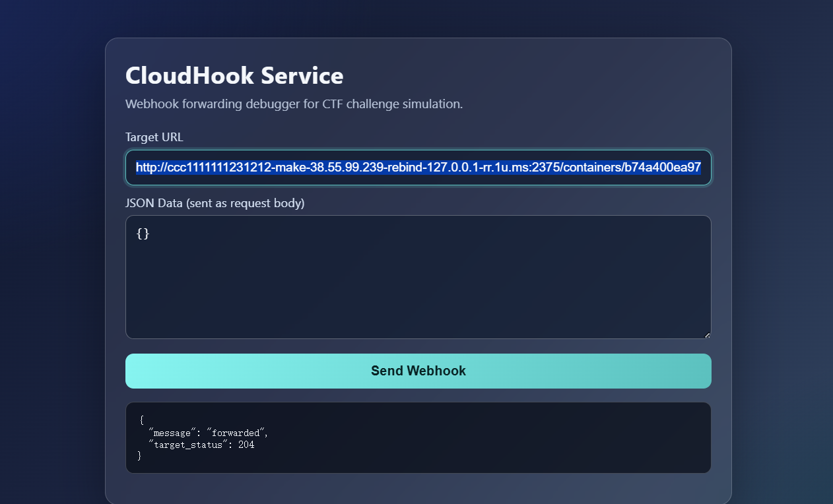Click the empty braces in the JSON body

tap(143, 234)
